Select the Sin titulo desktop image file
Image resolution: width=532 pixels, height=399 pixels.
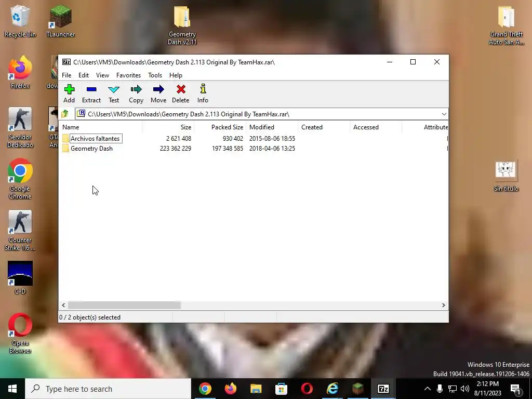[x=506, y=176]
